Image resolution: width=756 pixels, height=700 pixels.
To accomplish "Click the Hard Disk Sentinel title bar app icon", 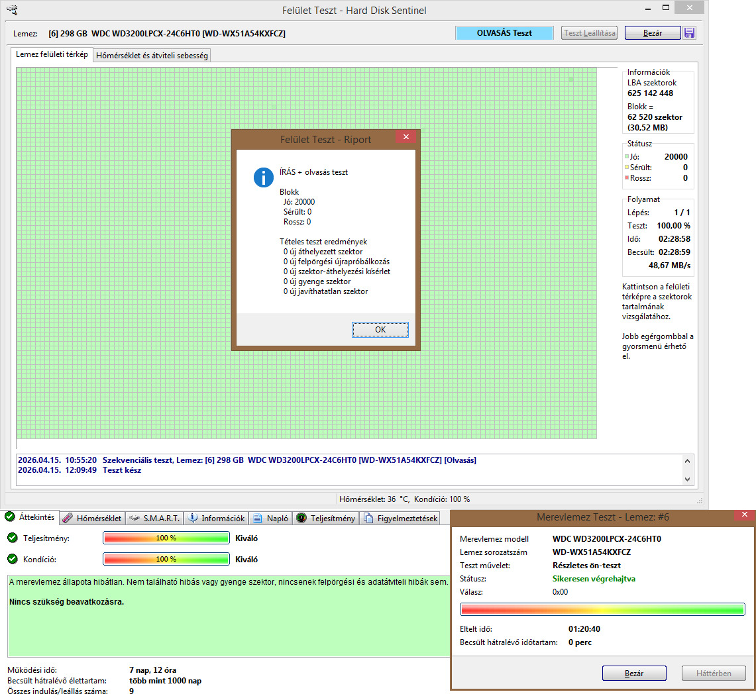I will [x=12, y=10].
